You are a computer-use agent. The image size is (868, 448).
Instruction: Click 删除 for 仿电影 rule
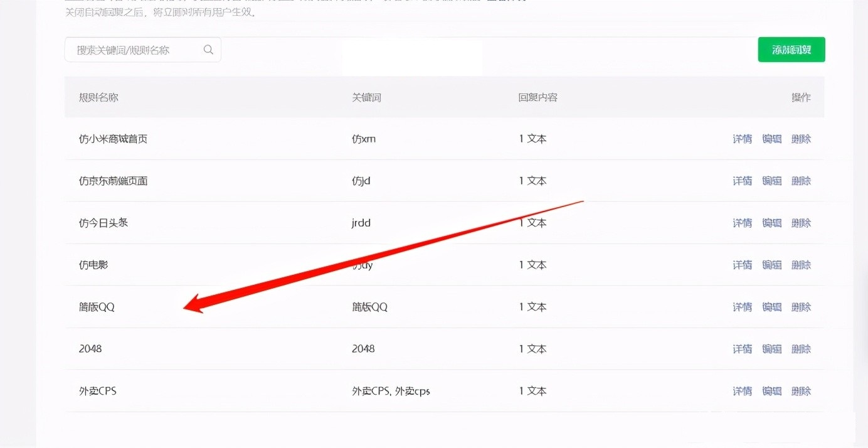click(x=801, y=265)
